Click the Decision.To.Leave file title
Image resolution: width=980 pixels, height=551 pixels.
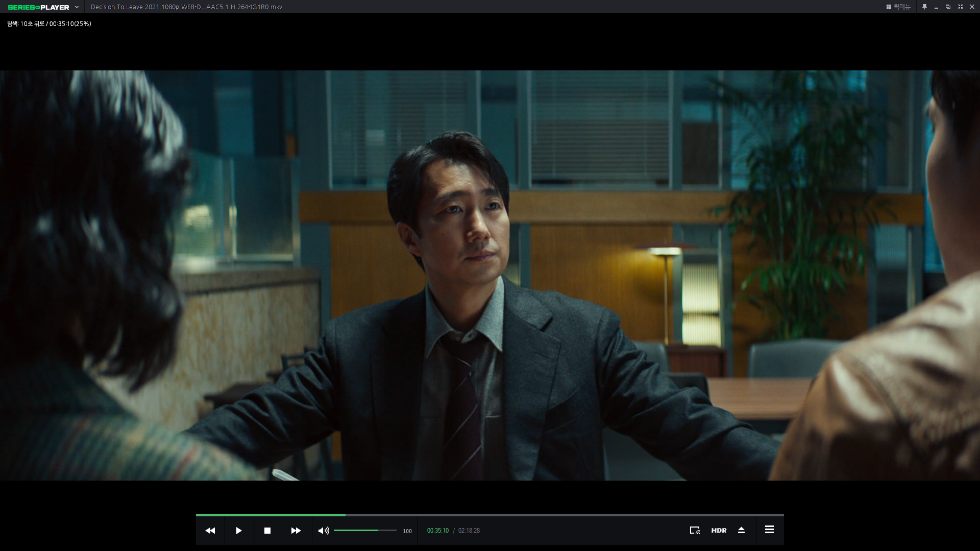click(186, 7)
